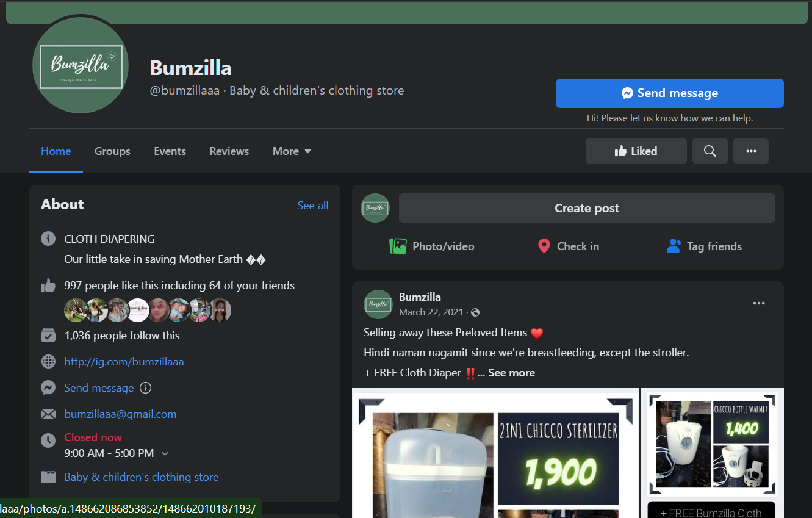
Task: Expand post text with See more
Action: coord(511,373)
